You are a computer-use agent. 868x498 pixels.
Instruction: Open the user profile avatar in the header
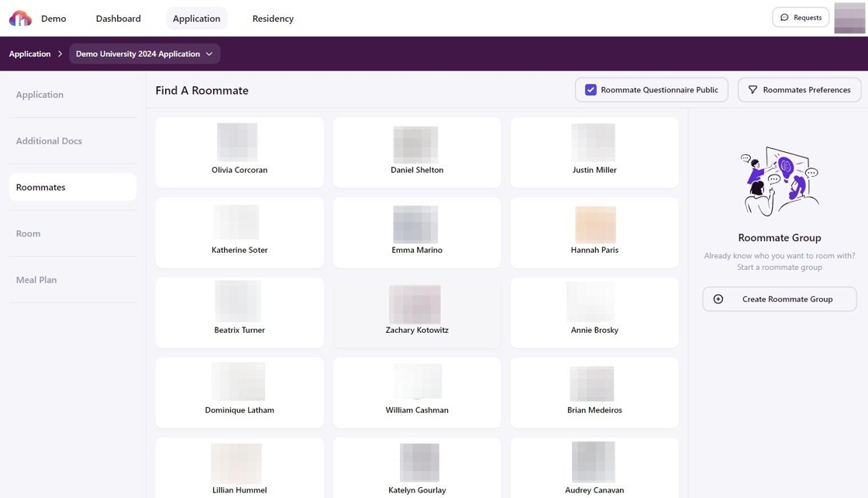[x=849, y=18]
